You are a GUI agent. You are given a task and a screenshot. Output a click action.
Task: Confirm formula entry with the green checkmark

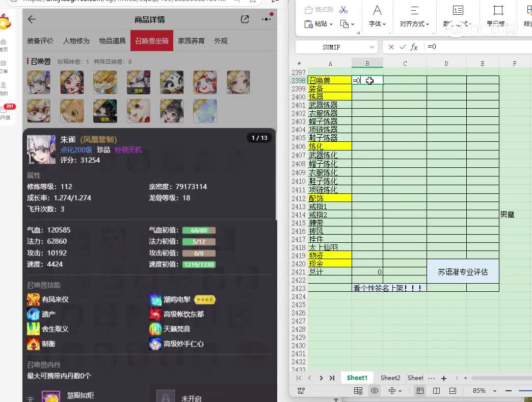[x=403, y=47]
